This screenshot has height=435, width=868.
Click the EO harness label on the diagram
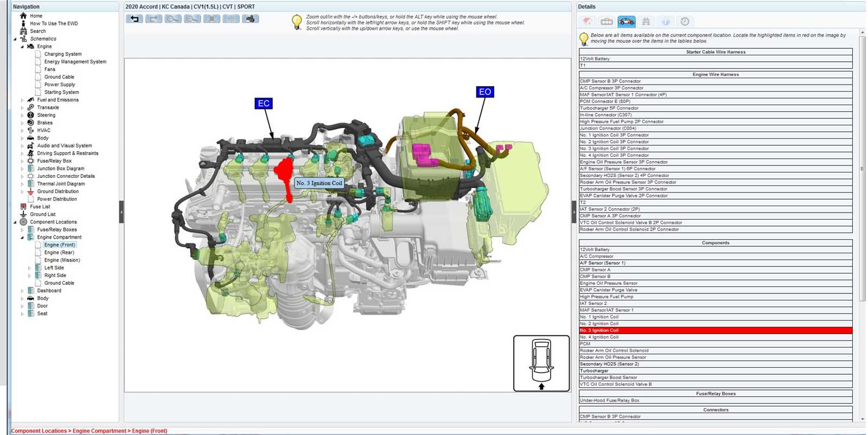(485, 92)
